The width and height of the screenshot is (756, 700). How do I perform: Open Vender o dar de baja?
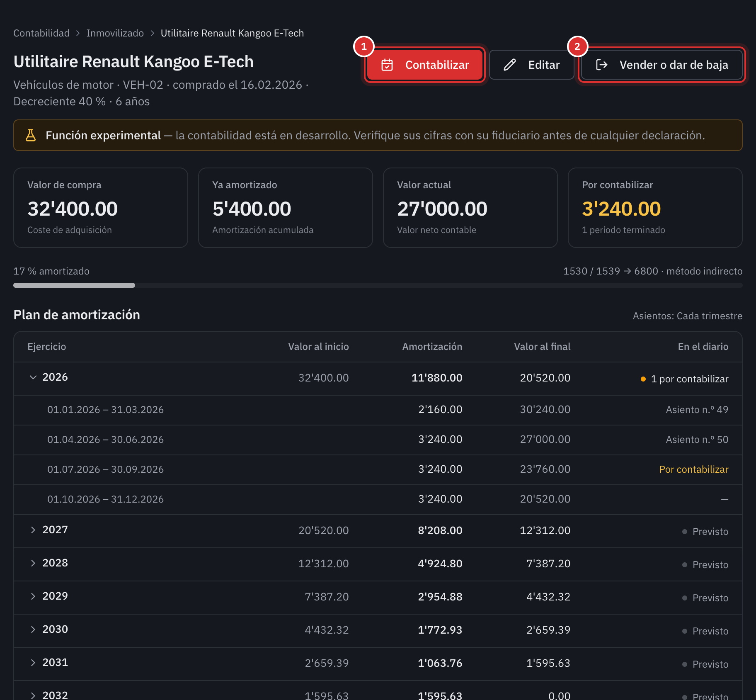pos(661,65)
